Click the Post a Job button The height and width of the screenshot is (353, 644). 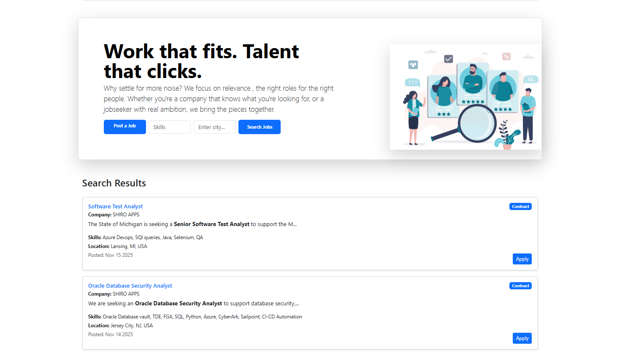(124, 127)
